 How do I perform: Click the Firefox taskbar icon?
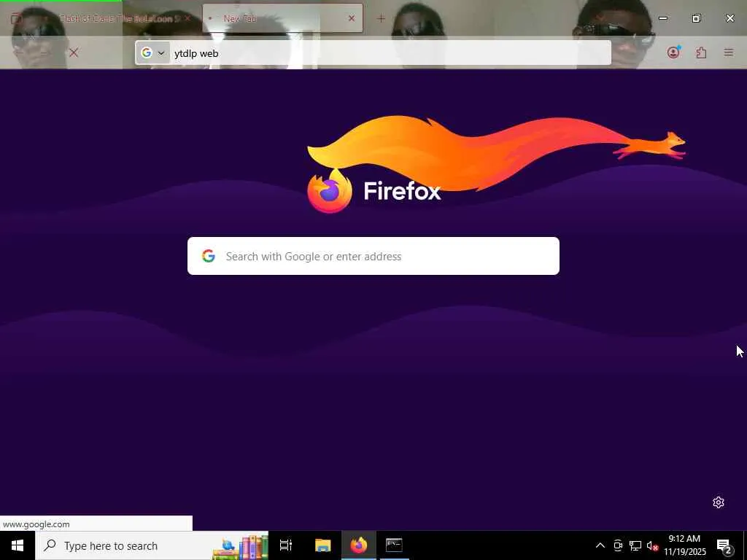pos(359,545)
